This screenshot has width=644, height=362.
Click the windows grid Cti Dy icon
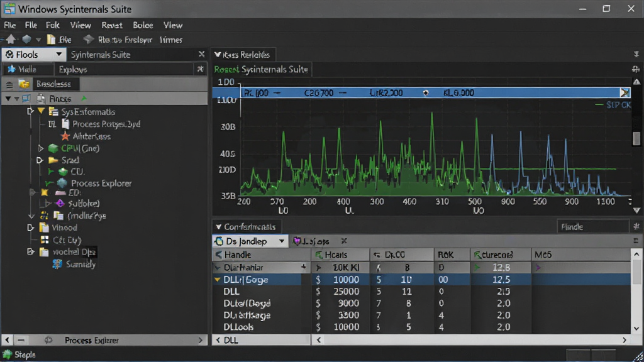pyautogui.click(x=45, y=239)
